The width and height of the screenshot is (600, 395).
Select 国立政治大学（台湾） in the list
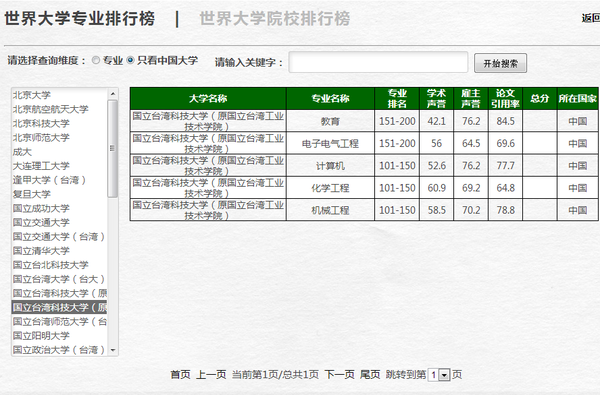point(59,350)
